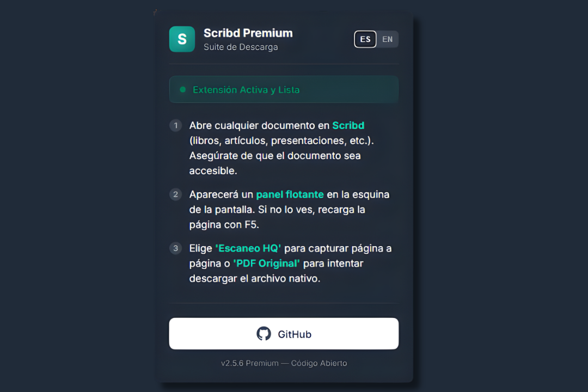
Task: Switch language to EN
Action: [x=388, y=39]
